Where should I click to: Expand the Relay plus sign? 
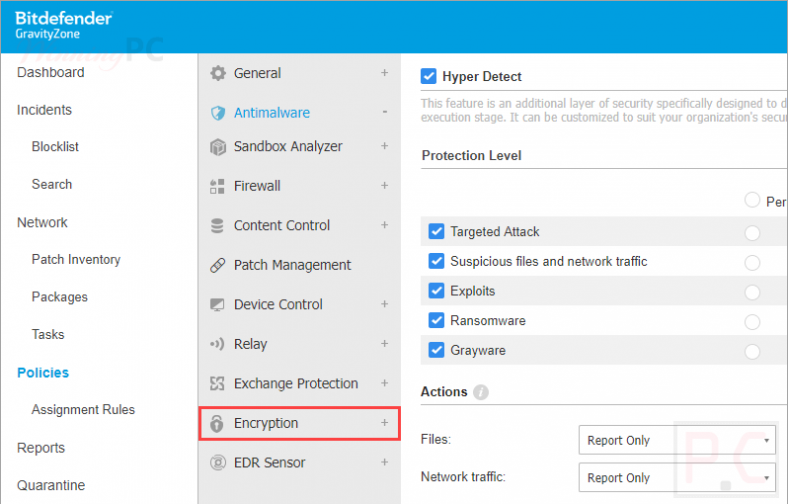384,344
